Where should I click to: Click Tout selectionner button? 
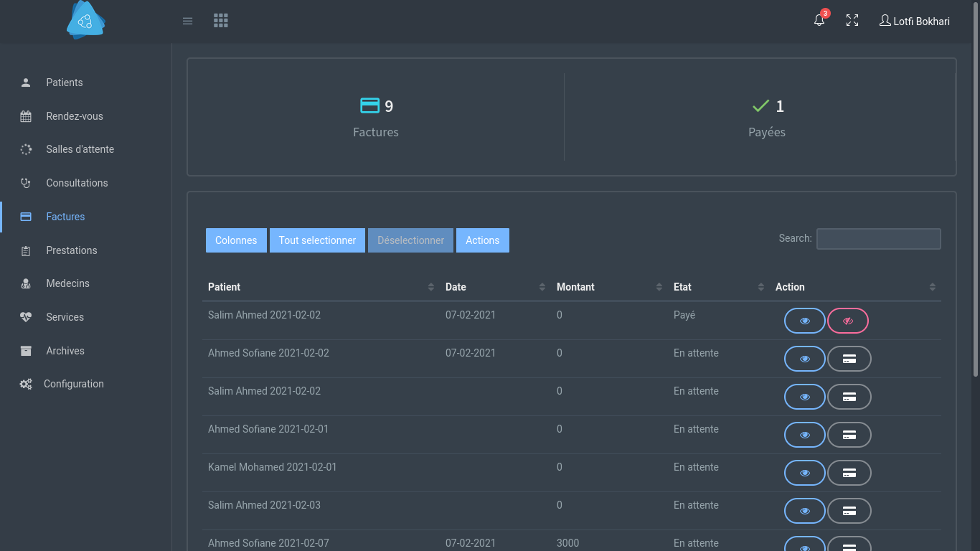(x=317, y=240)
